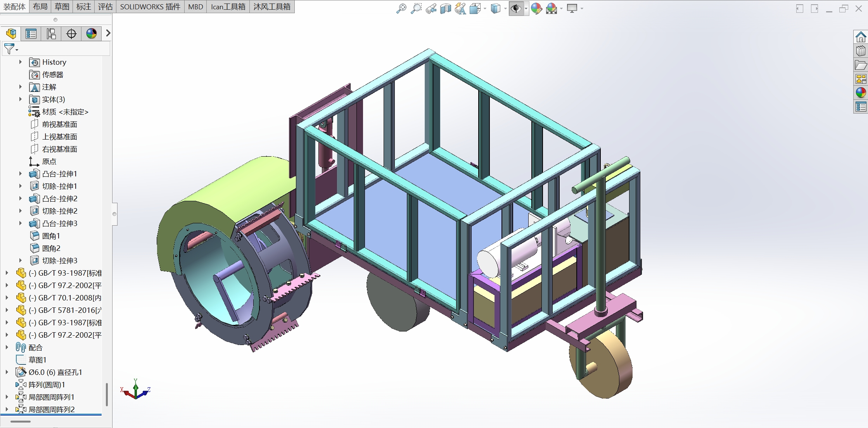Image resolution: width=868 pixels, height=428 pixels.
Task: Select 阵列(圆周)1 pattern feature
Action: [47, 385]
